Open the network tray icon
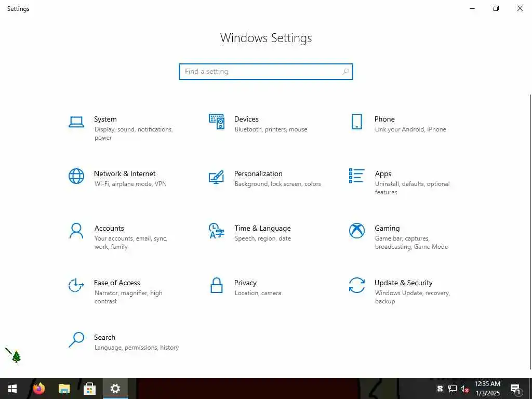Image resolution: width=532 pixels, height=399 pixels. pos(453,389)
